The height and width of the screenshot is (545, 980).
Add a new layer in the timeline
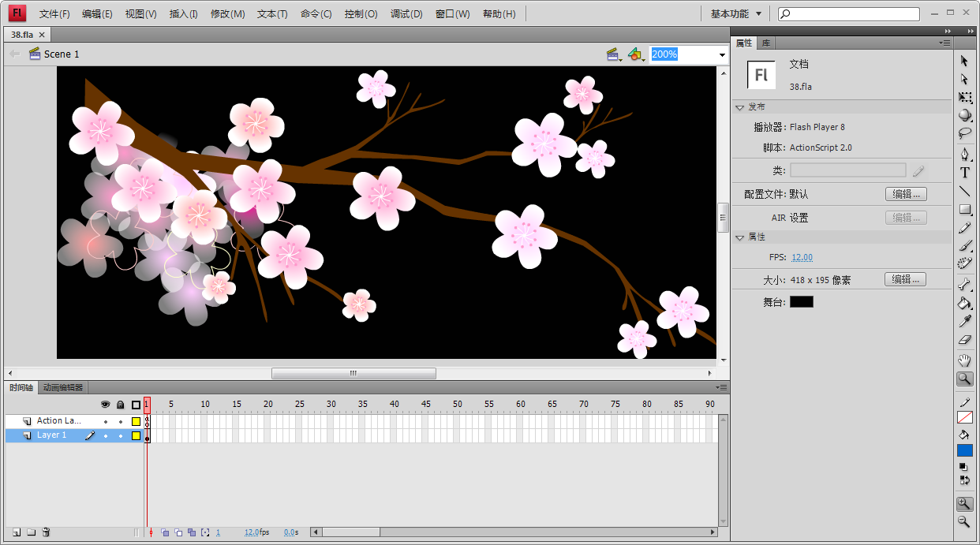pyautogui.click(x=16, y=532)
